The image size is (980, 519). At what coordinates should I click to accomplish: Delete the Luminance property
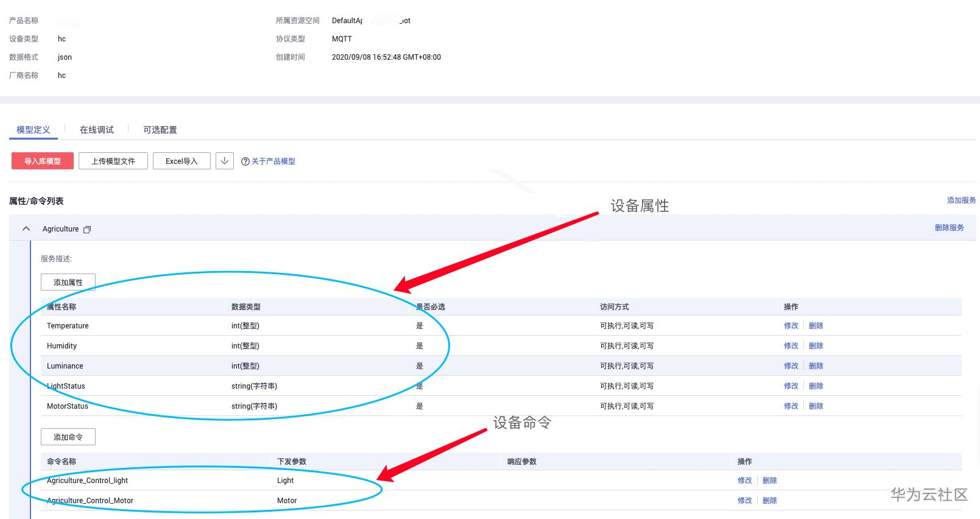pyautogui.click(x=816, y=366)
